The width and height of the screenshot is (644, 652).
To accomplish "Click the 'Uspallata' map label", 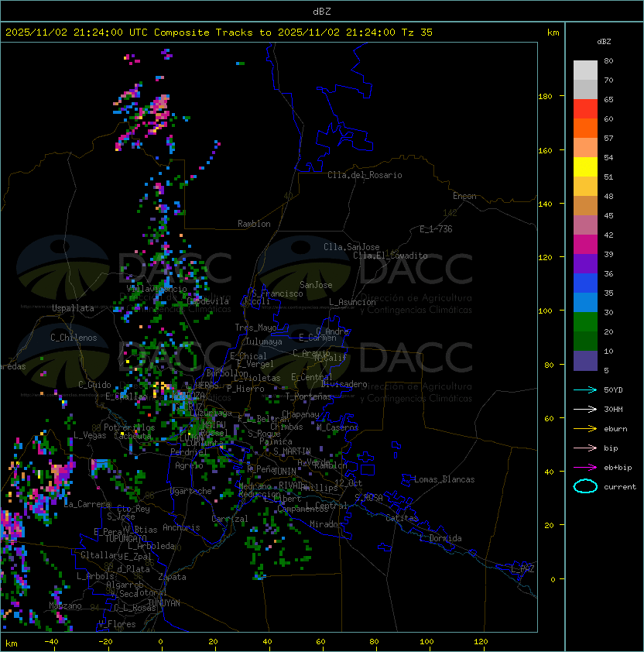I will coord(73,308).
